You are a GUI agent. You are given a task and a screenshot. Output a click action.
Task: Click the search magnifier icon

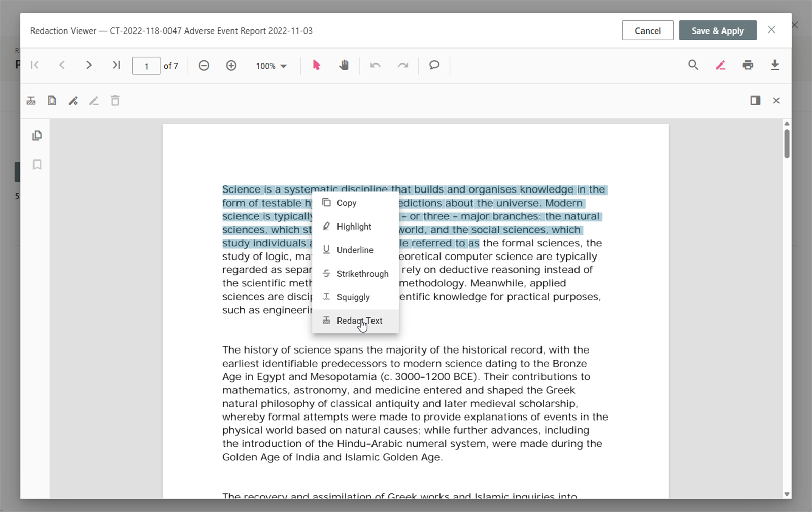[x=693, y=65]
